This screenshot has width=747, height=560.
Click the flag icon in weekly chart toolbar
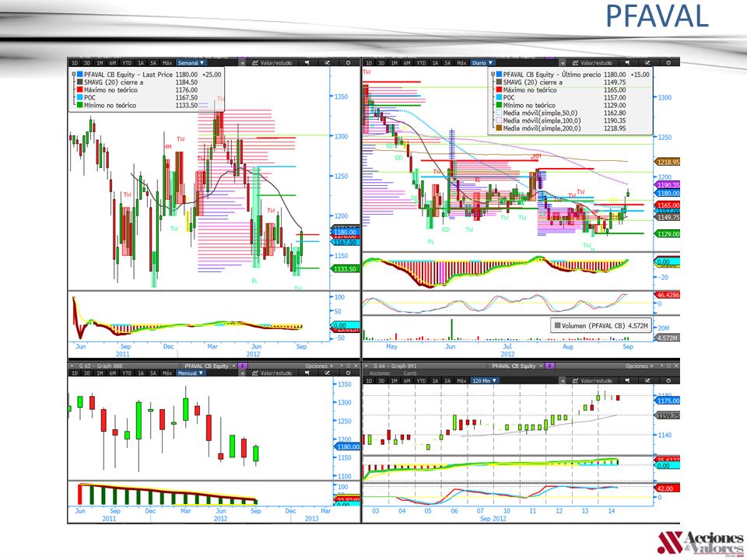tap(307, 63)
